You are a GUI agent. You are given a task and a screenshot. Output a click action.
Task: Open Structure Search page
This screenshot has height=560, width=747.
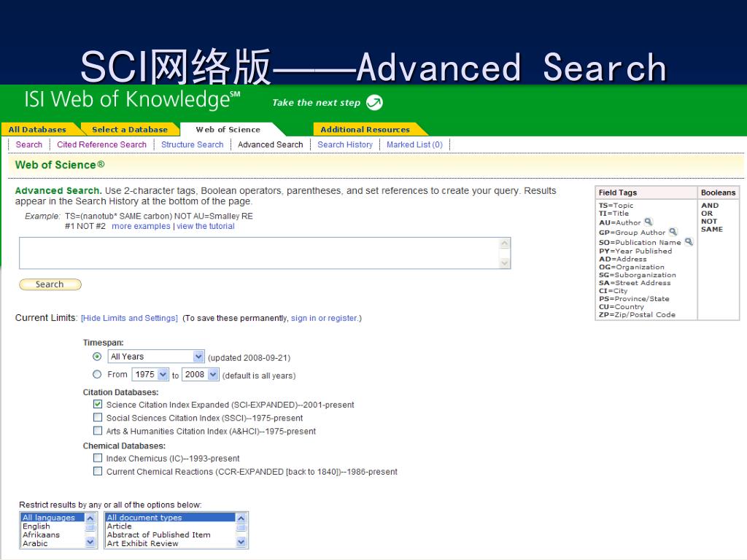(x=193, y=144)
